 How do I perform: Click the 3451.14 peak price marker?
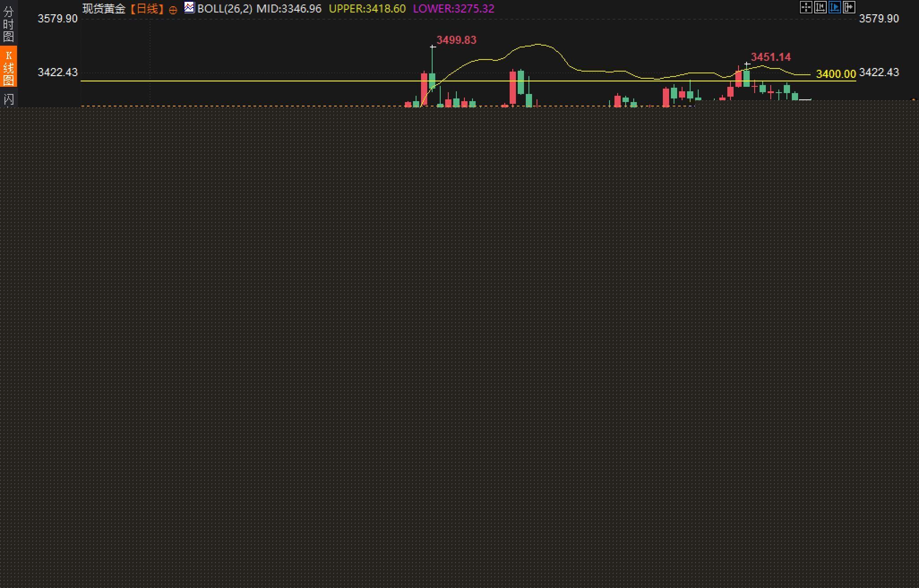coord(771,57)
